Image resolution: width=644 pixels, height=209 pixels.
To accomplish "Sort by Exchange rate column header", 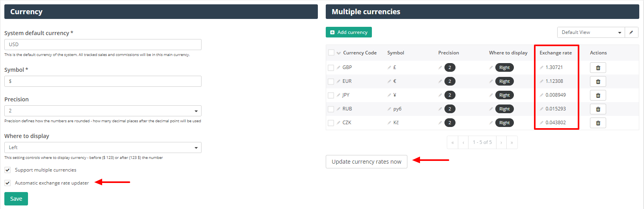I will (555, 53).
